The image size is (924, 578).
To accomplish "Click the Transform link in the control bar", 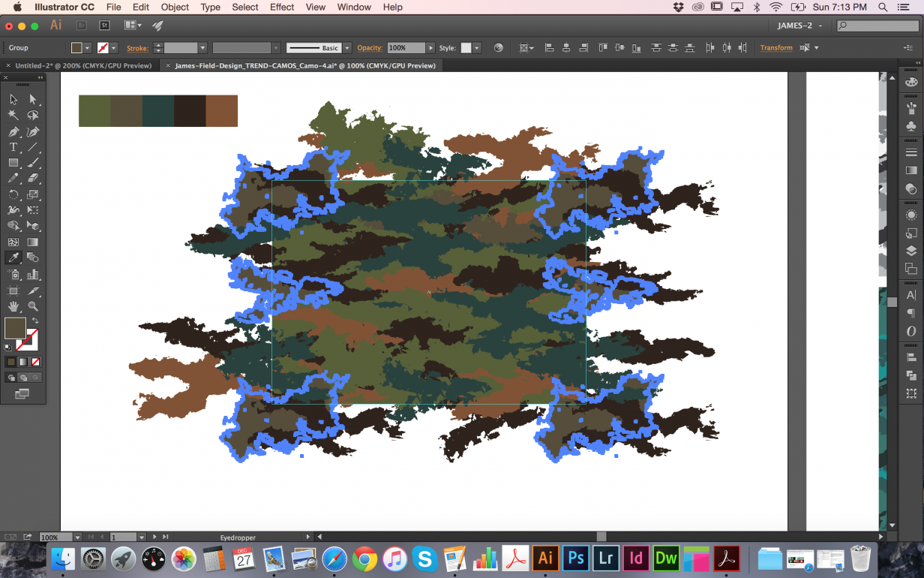I will [776, 47].
